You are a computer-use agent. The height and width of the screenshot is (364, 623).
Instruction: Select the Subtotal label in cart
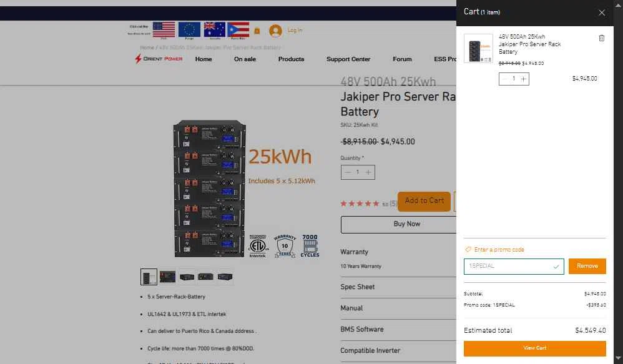coord(473,293)
